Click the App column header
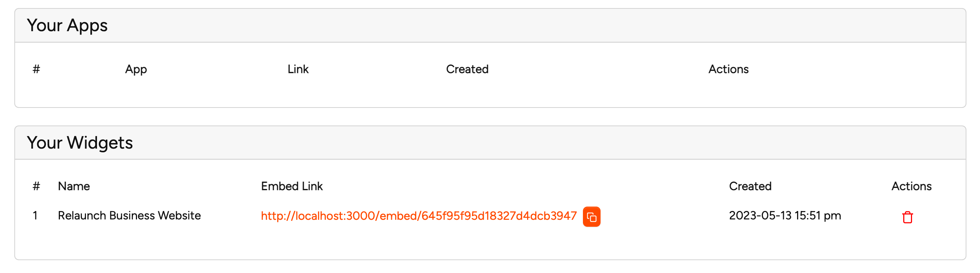The width and height of the screenshot is (980, 273). tap(136, 69)
